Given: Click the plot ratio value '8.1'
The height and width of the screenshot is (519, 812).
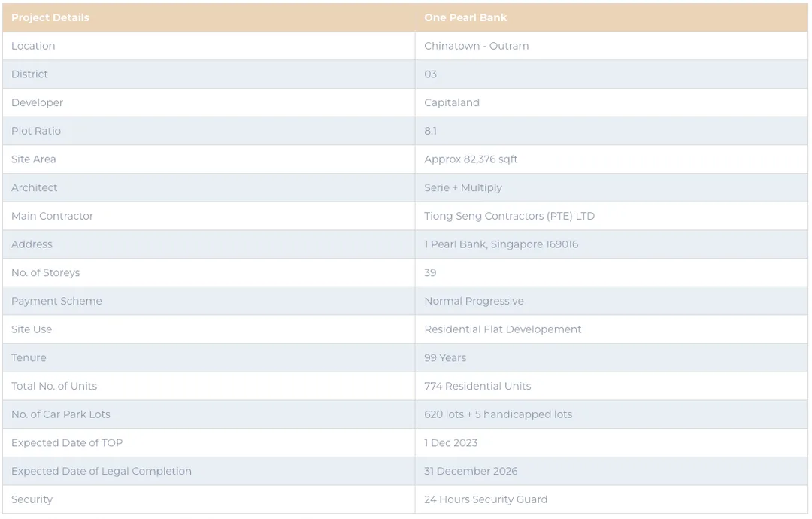Looking at the screenshot, I should point(430,131).
